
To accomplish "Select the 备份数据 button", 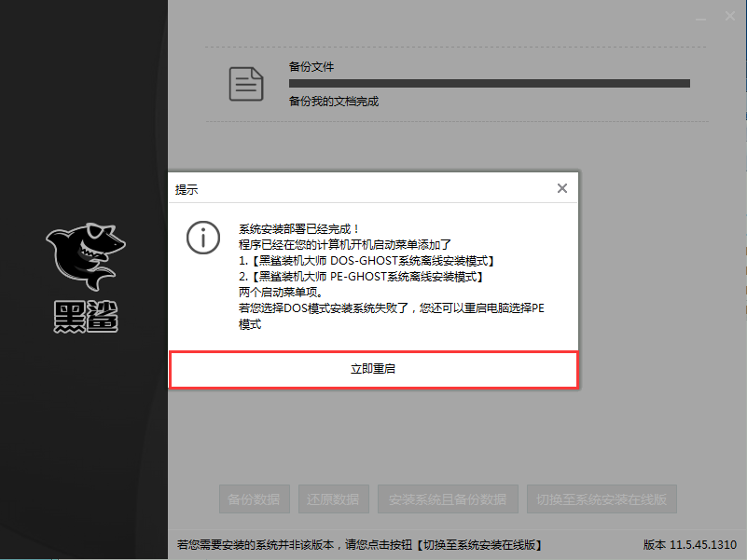I will click(254, 499).
